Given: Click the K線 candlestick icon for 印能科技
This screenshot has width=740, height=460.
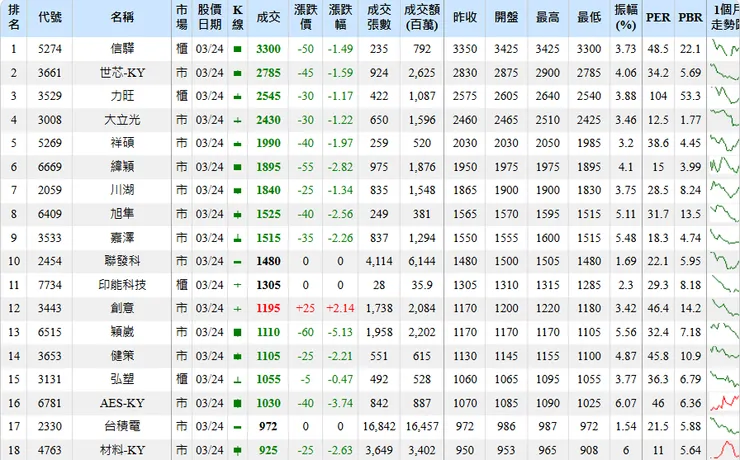Looking at the screenshot, I should tap(237, 285).
